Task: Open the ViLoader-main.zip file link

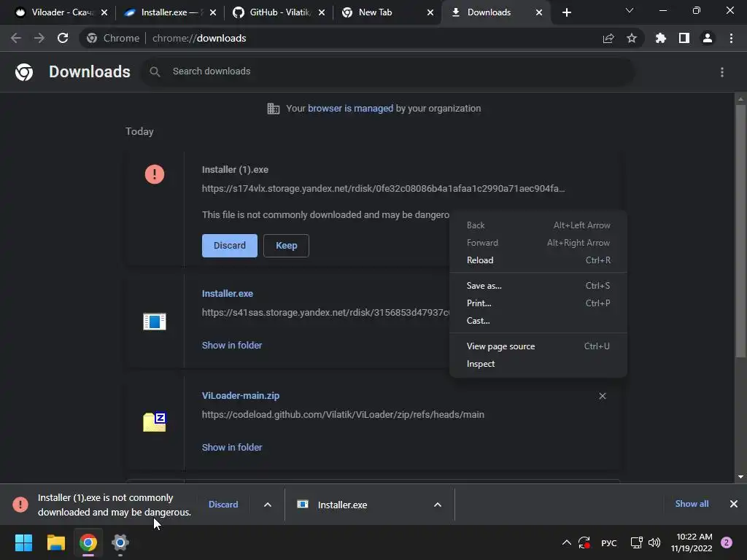Action: tap(241, 396)
